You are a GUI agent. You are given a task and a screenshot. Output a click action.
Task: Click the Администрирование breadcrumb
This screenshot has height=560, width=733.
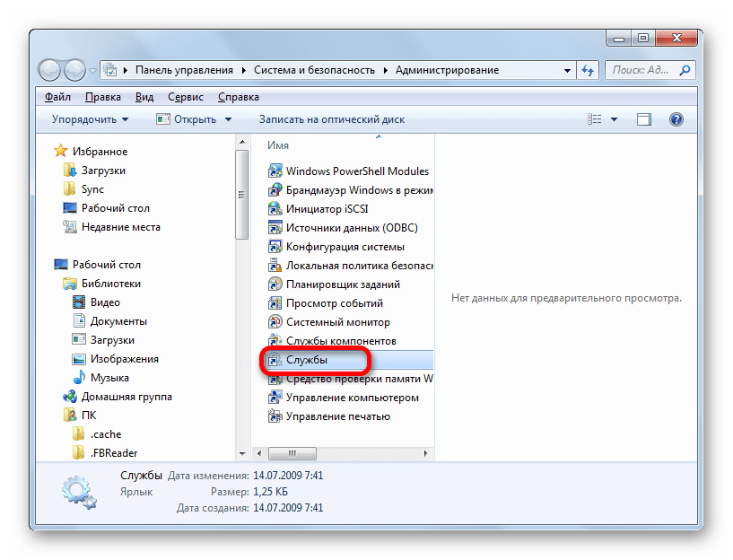click(x=448, y=70)
